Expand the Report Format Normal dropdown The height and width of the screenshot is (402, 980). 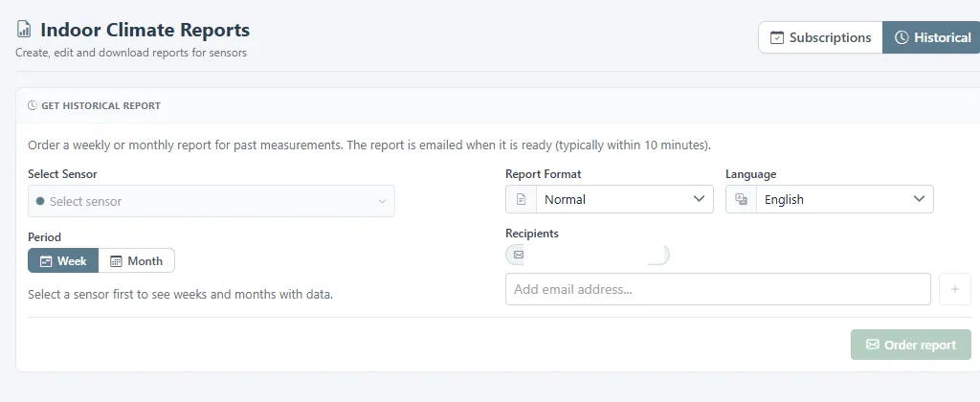click(x=610, y=199)
